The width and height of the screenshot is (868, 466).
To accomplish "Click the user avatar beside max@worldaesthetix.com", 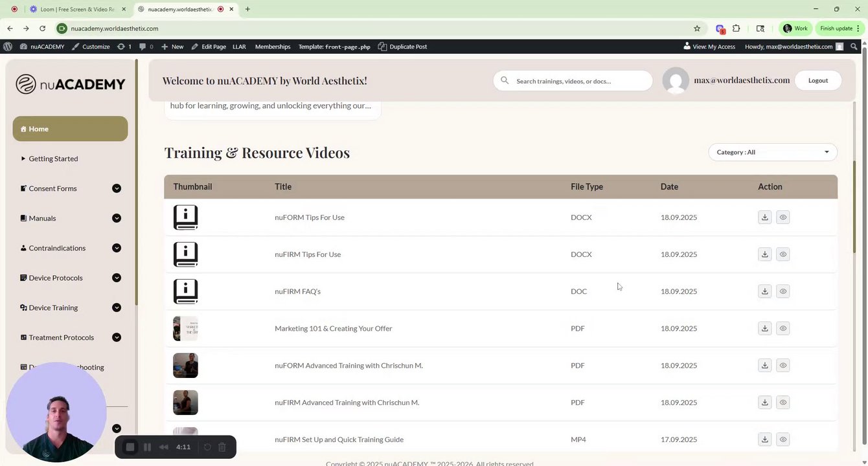I will point(676,80).
